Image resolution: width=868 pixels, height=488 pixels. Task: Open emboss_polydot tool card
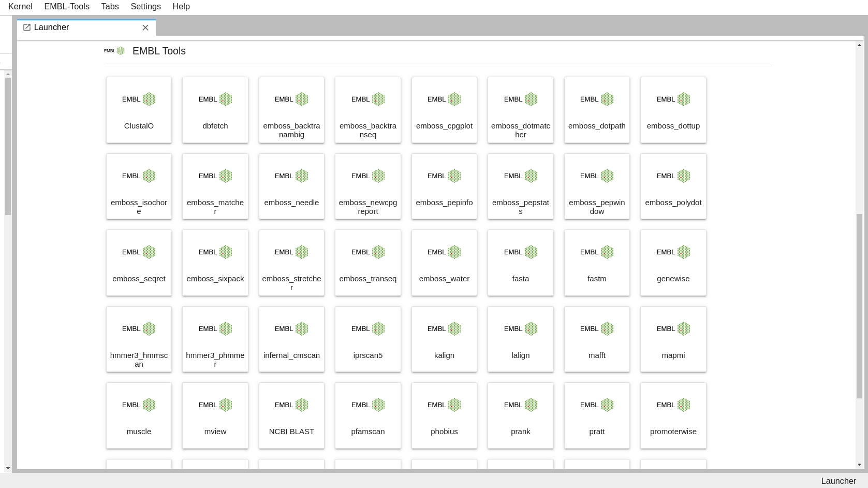tap(673, 186)
